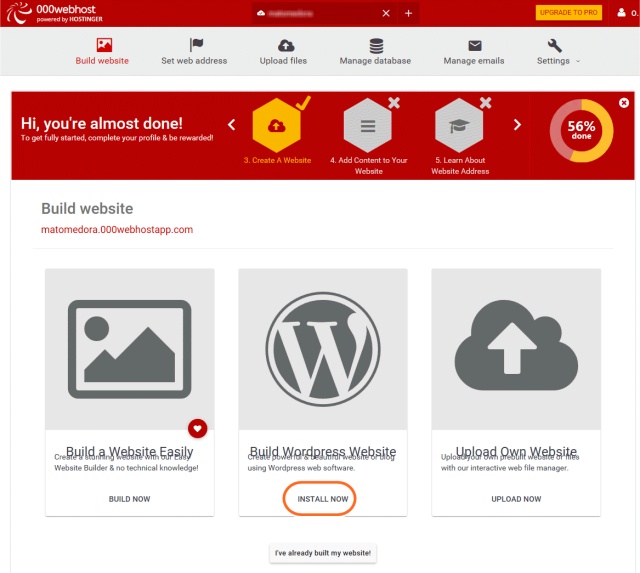Open Manage emails menu label
640x573 pixels.
(474, 61)
